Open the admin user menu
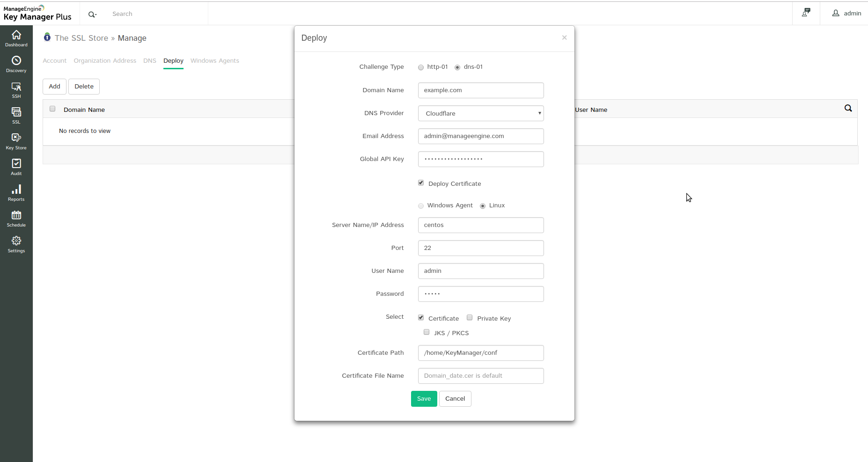This screenshot has height=462, width=868. 846,13
